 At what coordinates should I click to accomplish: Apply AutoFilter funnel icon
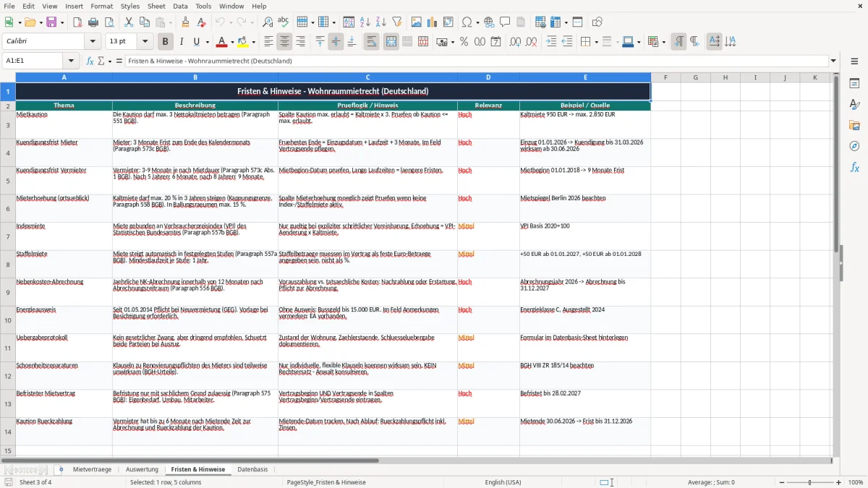click(396, 22)
